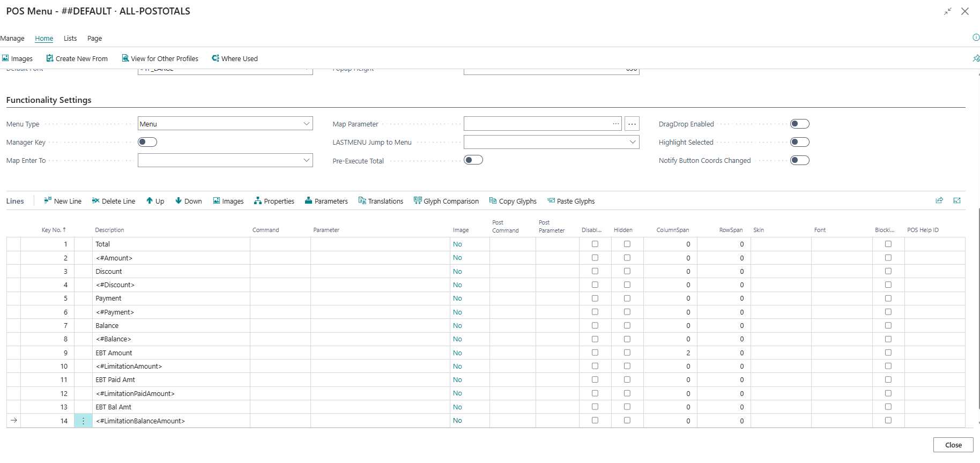The height and width of the screenshot is (463, 980).
Task: Turn on DragDrop Enabled switch
Action: point(799,124)
